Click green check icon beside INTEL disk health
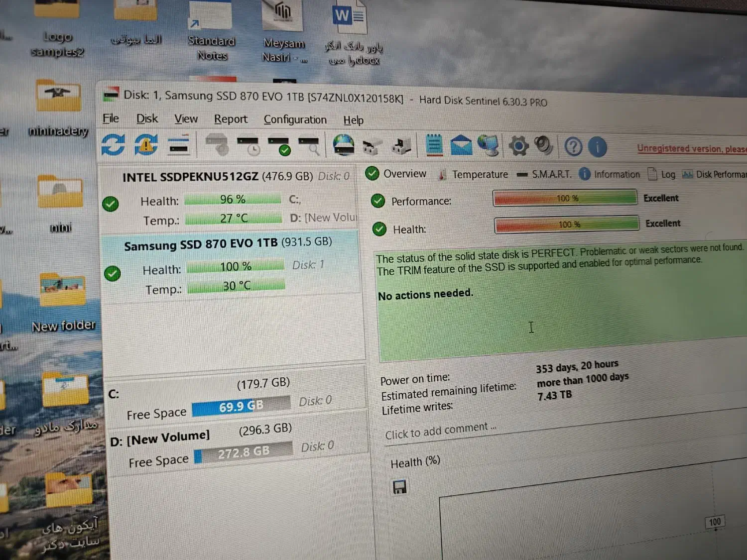The image size is (747, 560). [x=110, y=204]
